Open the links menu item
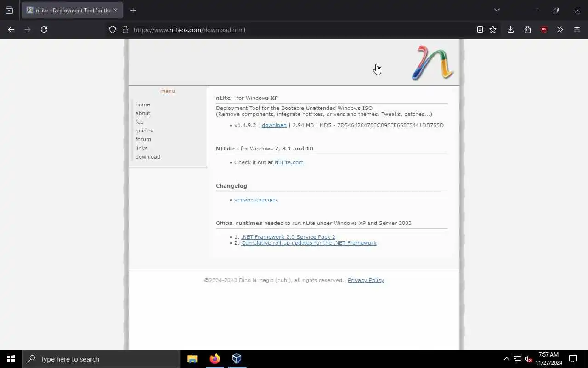588x368 pixels. (x=141, y=148)
